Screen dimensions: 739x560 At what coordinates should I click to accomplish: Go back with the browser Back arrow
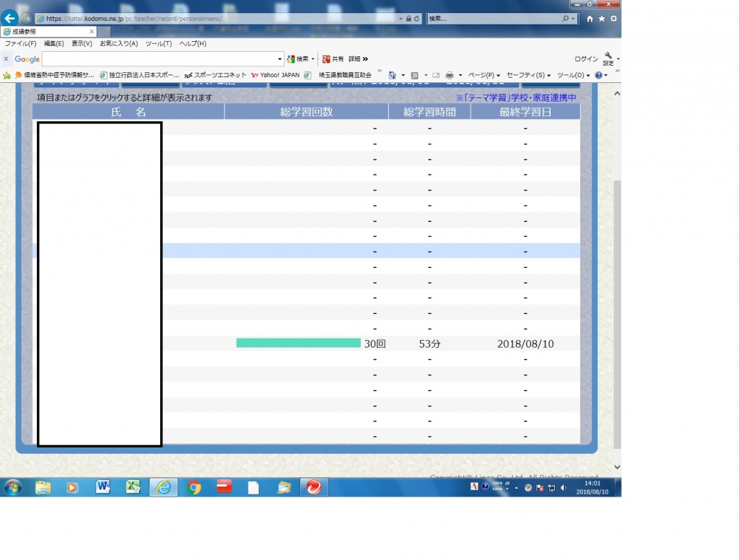click(x=9, y=18)
